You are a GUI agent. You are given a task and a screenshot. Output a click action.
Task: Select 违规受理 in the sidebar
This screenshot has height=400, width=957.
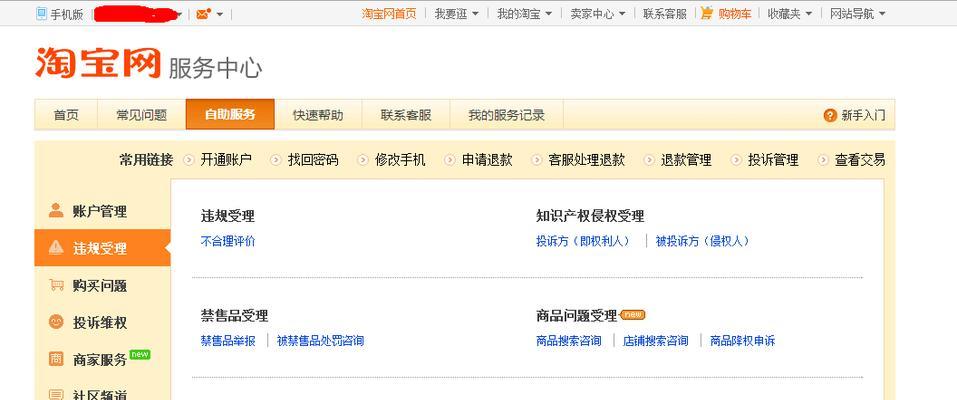tap(103, 248)
